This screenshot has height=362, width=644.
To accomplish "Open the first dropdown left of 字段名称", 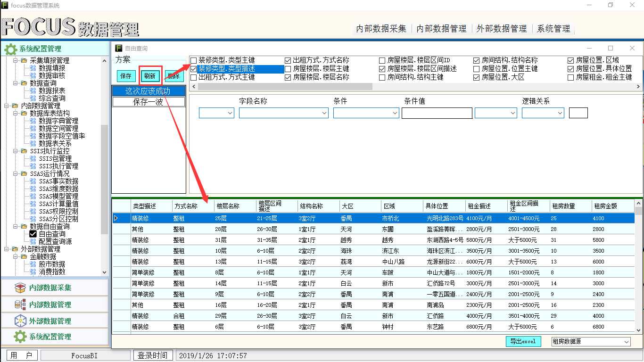I will pyautogui.click(x=216, y=113).
